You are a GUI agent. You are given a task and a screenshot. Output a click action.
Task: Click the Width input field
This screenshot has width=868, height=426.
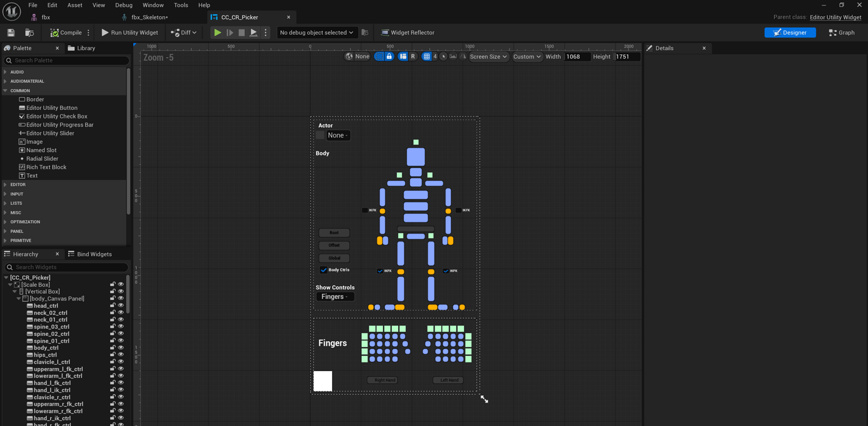coord(576,57)
